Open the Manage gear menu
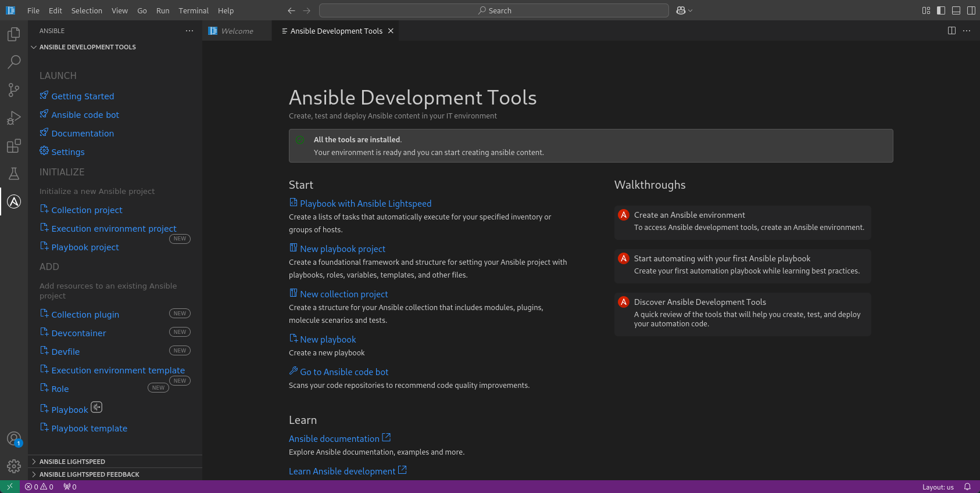The height and width of the screenshot is (493, 980). pos(14,466)
